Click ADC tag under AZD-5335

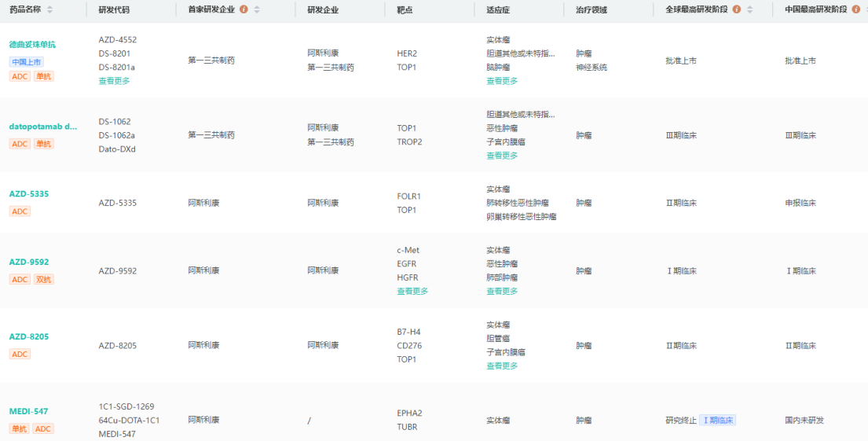pos(20,211)
